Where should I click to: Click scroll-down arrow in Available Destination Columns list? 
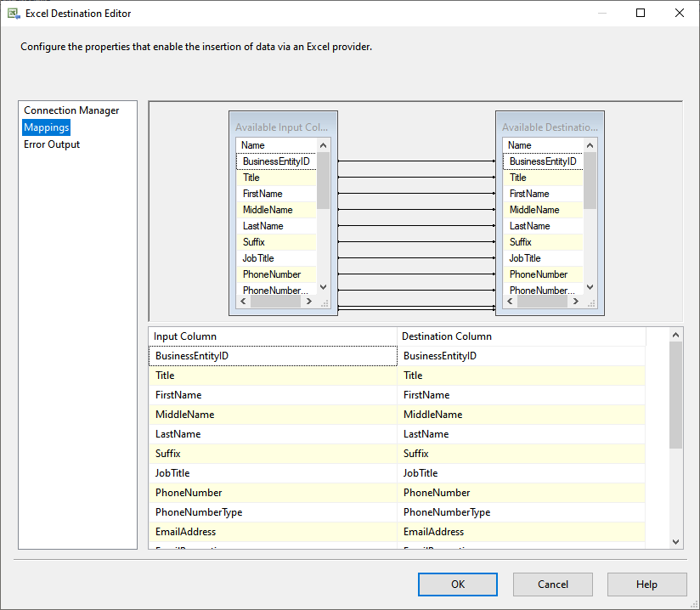pos(590,287)
